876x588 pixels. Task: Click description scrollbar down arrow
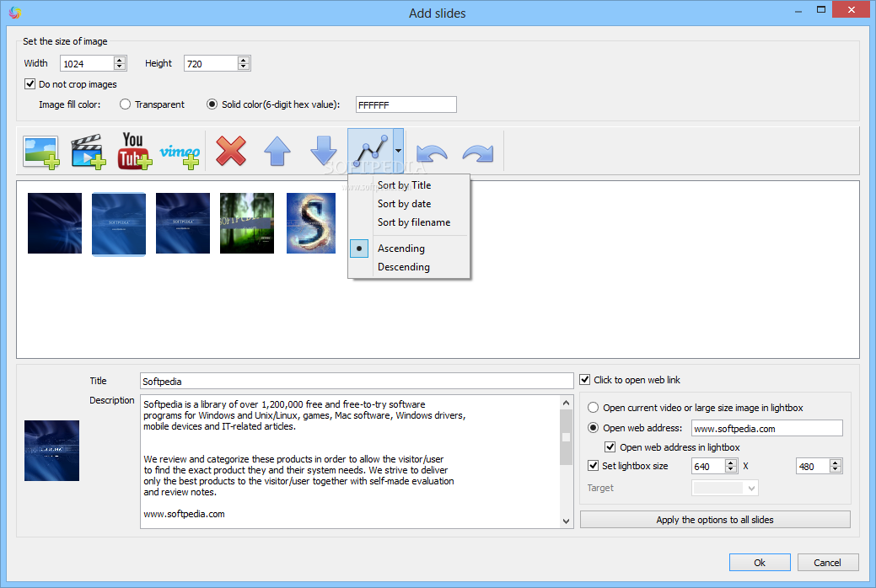coord(566,521)
